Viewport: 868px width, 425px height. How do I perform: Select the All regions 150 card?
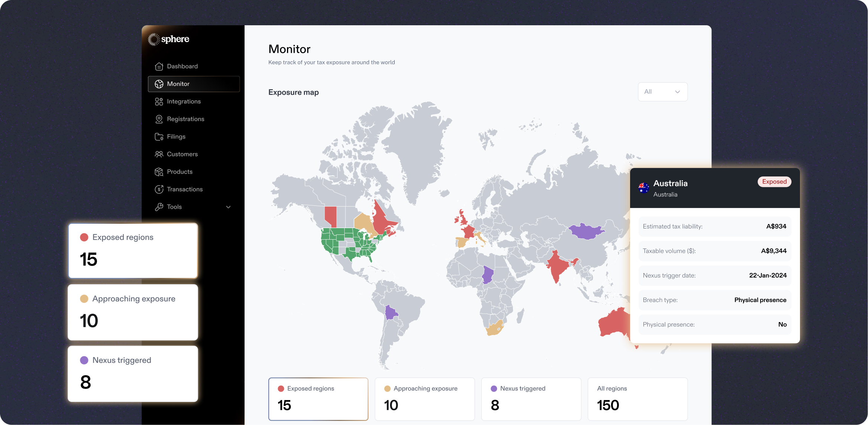tap(637, 399)
